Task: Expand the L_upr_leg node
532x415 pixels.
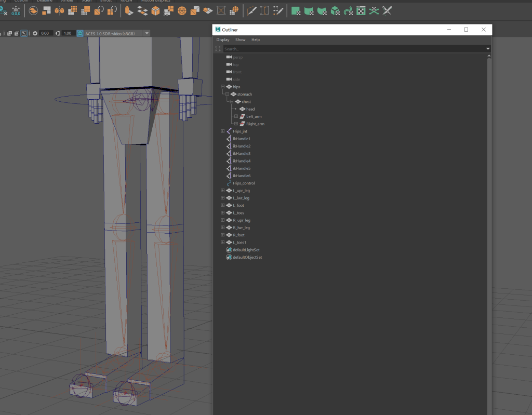Action: [222, 191]
